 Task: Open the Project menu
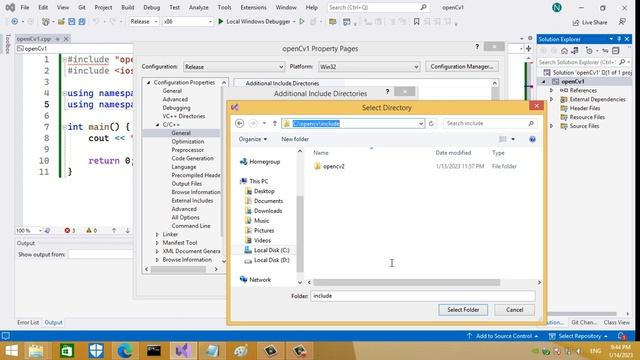click(103, 7)
